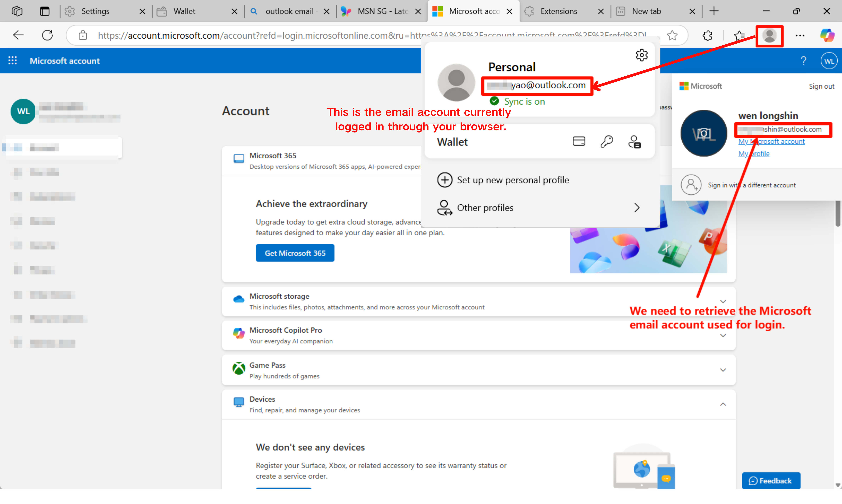Open the profile settings gear icon
Viewport: 842px width, 504px height.
click(x=641, y=55)
